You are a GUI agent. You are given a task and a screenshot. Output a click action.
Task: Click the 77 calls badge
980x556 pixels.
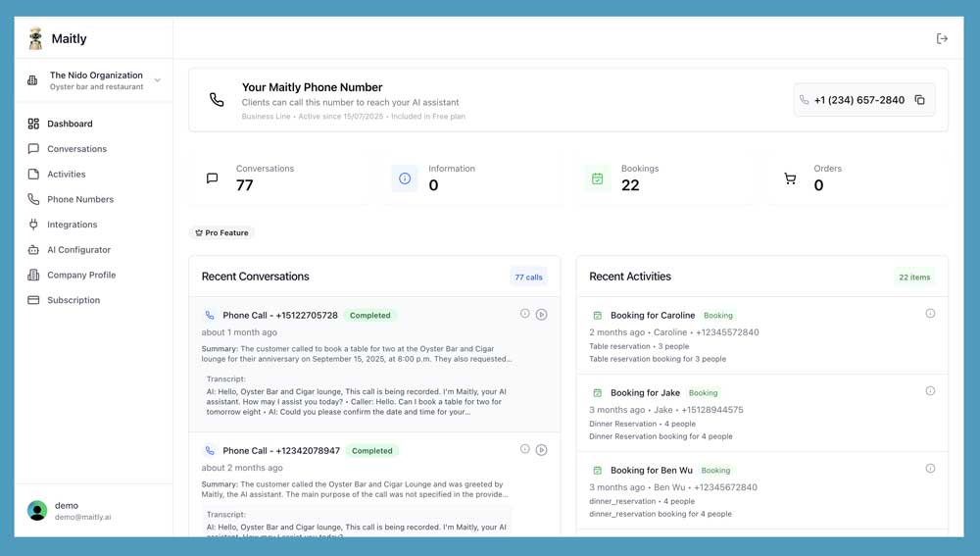coord(528,278)
